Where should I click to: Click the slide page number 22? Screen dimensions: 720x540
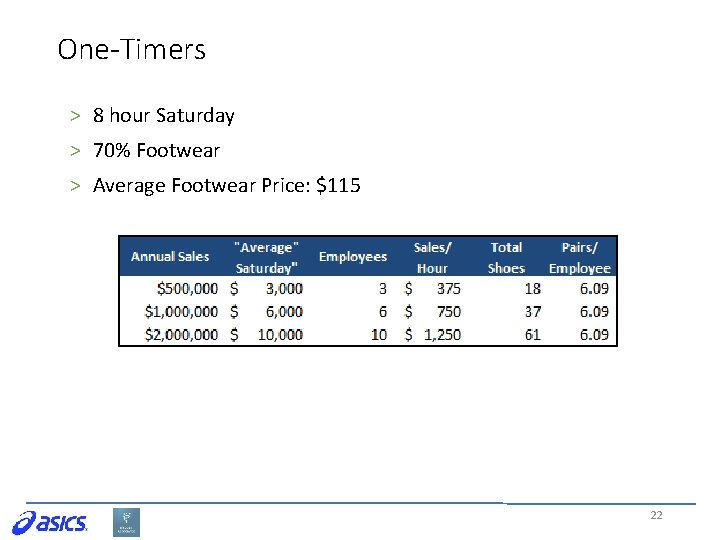(656, 515)
